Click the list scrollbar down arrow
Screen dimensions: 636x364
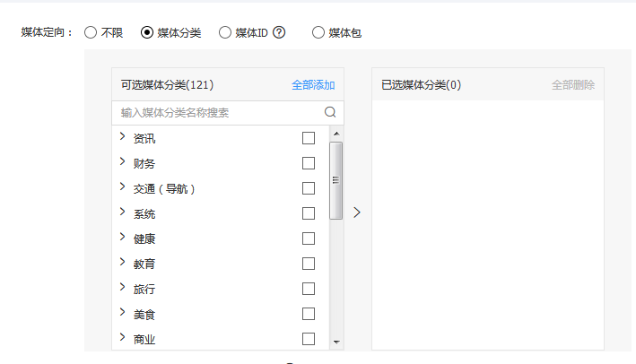(336, 342)
